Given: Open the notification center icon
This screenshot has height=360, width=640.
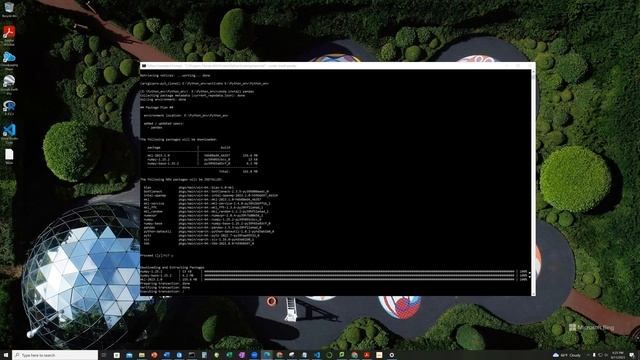Looking at the screenshot, I should pos(632,355).
